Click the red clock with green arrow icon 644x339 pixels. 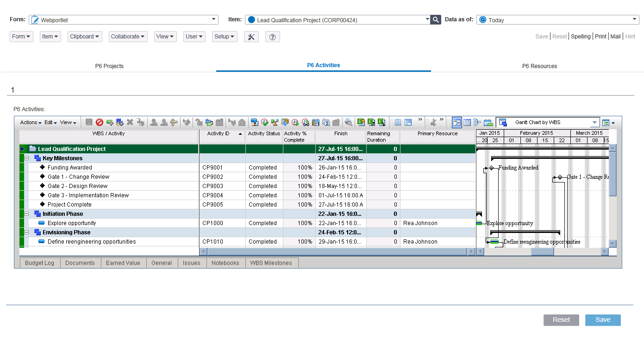click(295, 122)
